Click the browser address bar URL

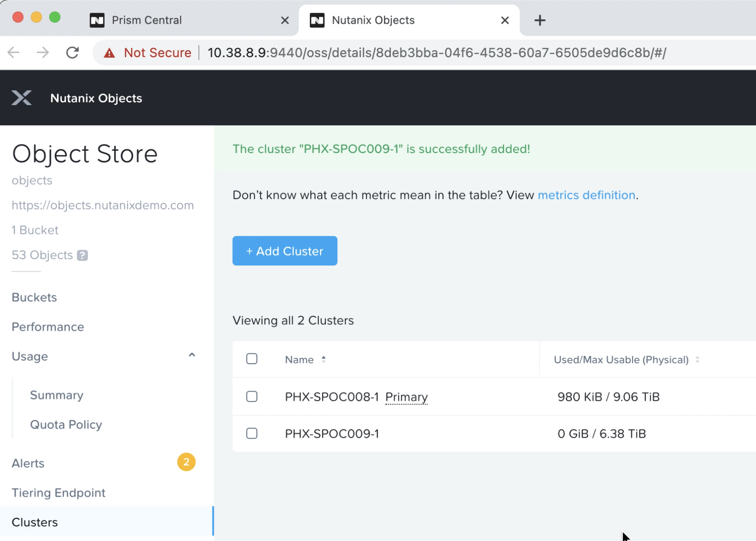pyautogui.click(x=437, y=53)
